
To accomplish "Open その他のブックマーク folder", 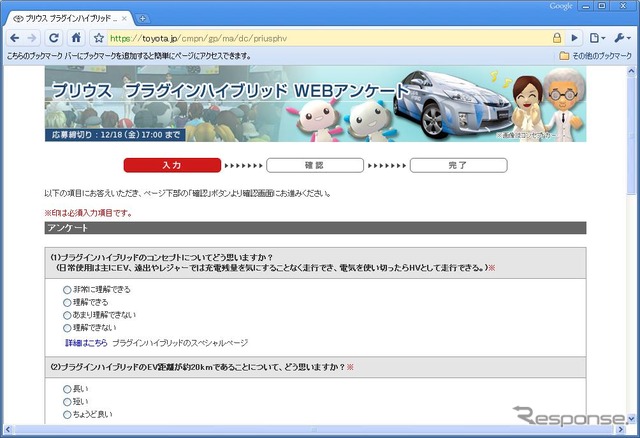I will (x=596, y=56).
